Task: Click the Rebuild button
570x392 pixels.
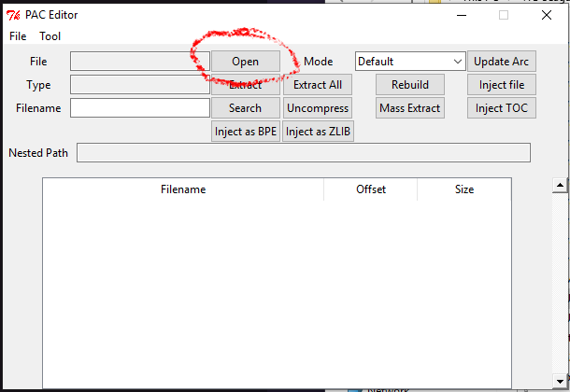Action: [409, 85]
